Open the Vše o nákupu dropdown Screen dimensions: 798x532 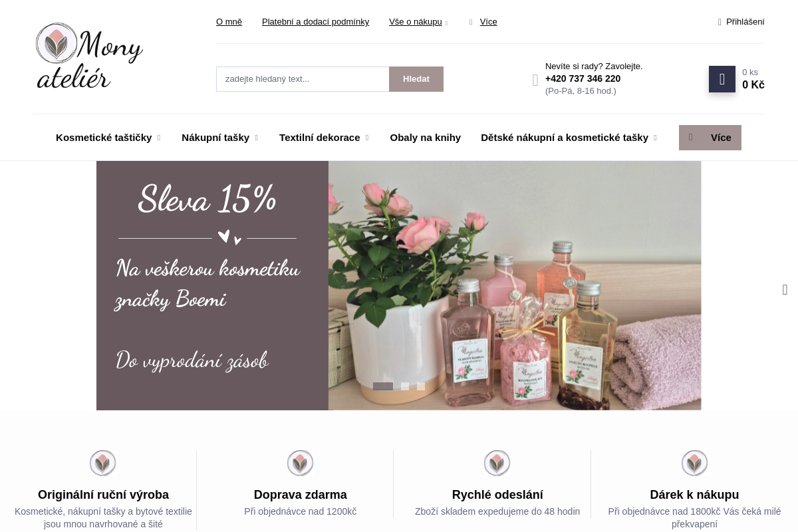click(418, 22)
